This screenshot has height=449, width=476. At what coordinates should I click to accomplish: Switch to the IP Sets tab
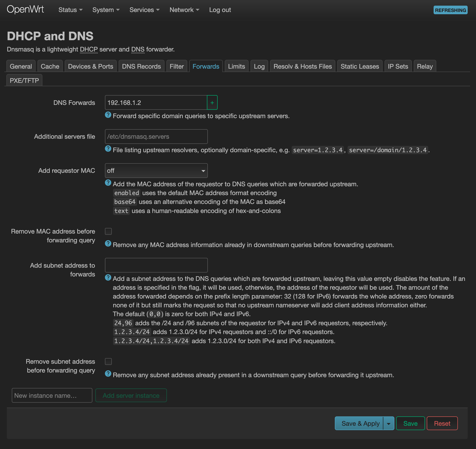(x=398, y=66)
